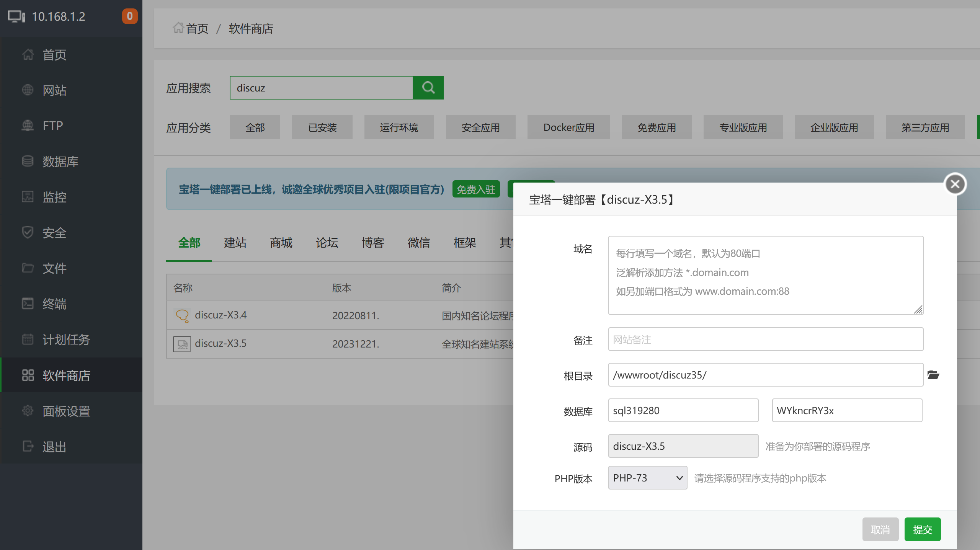Select the 安全应用 category filter

click(x=481, y=127)
